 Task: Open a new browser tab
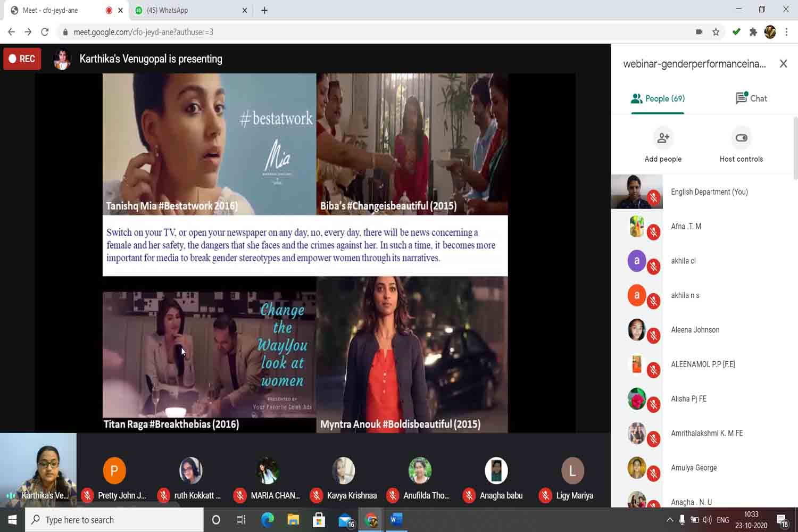coord(264,10)
